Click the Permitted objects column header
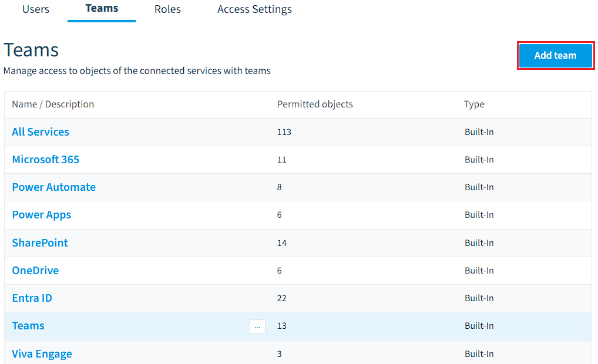Viewport: 598px width, 364px height. click(315, 105)
